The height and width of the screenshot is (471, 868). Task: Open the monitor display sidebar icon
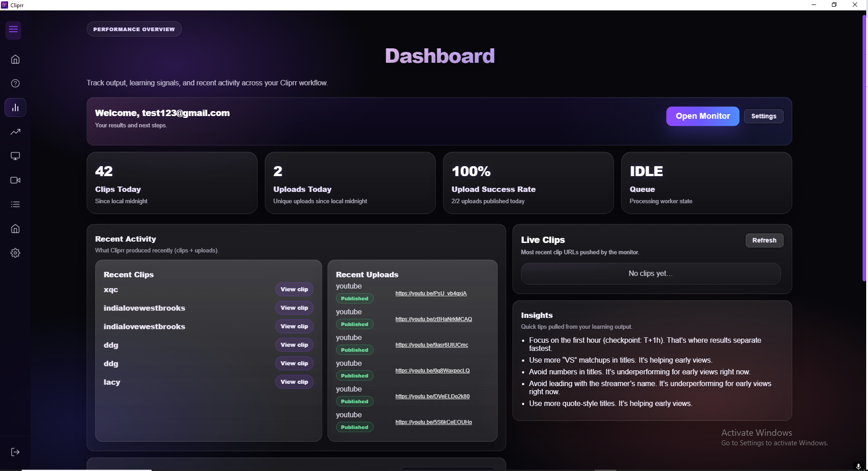15,156
